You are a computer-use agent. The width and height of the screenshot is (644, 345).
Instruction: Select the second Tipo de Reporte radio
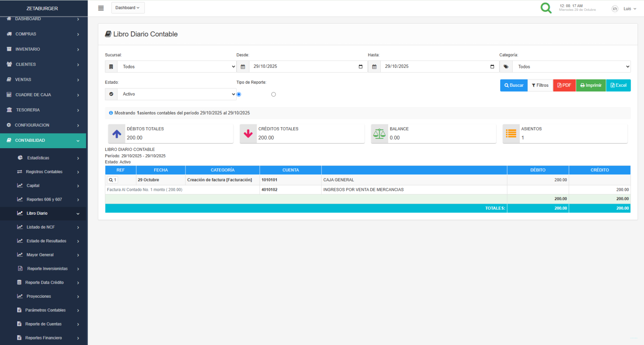click(273, 95)
